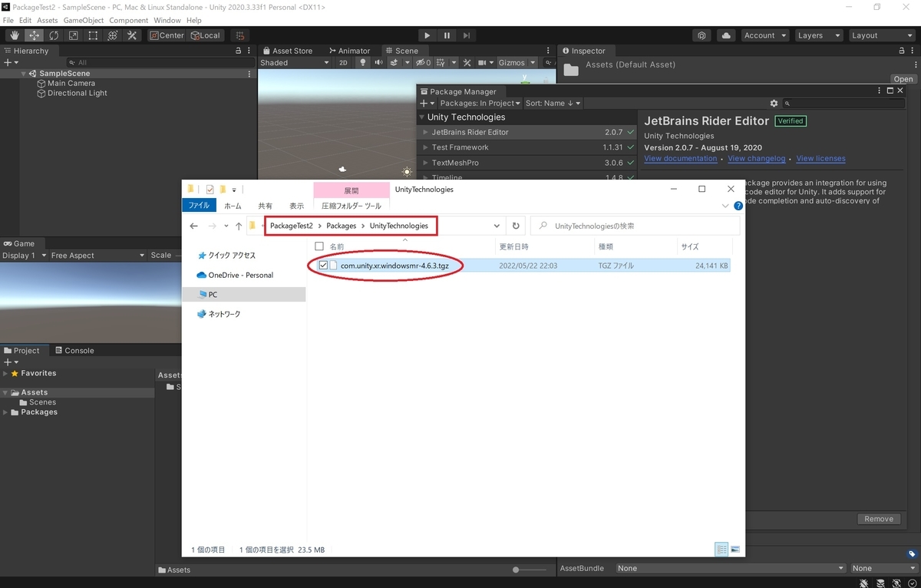Toggle Center pivot mode button
The width and height of the screenshot is (921, 588).
[167, 35]
